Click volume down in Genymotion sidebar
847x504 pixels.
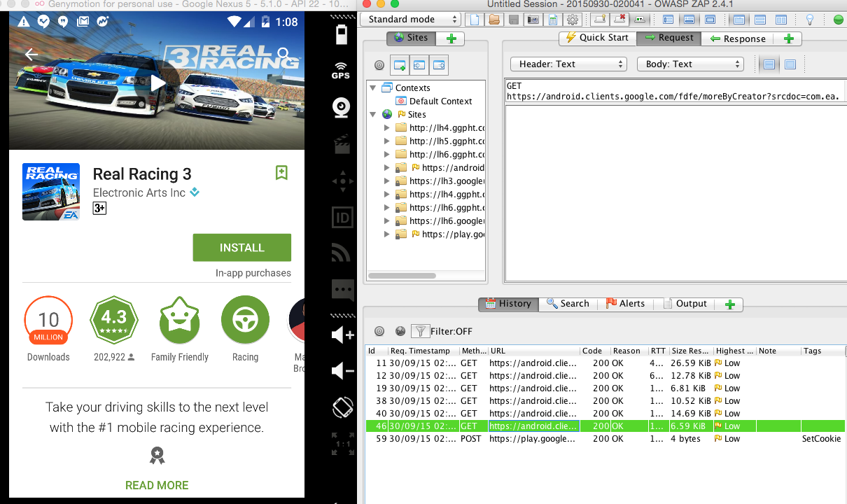point(342,371)
